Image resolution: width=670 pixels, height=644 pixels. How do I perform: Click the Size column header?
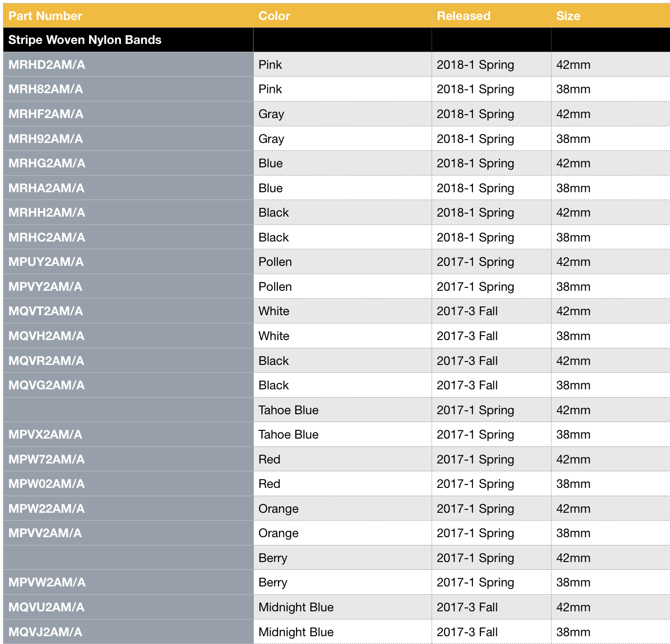(568, 16)
